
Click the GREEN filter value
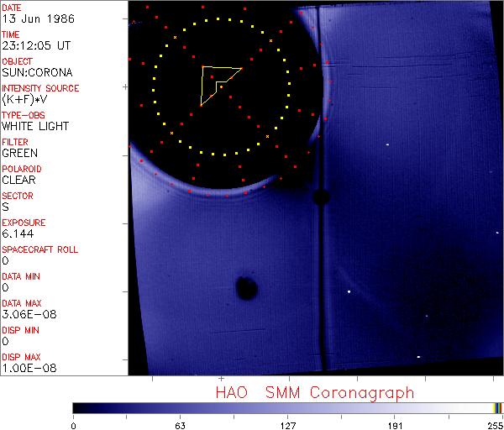coord(19,153)
